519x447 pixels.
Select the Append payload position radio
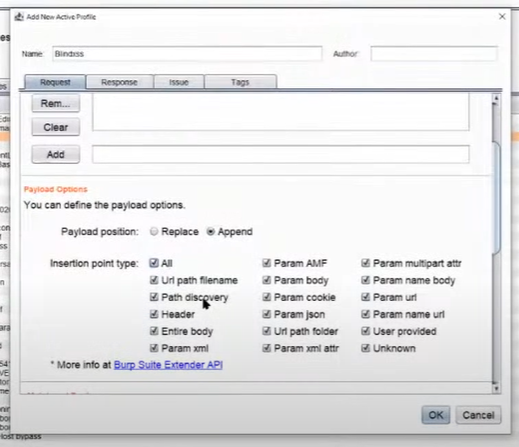click(x=210, y=231)
